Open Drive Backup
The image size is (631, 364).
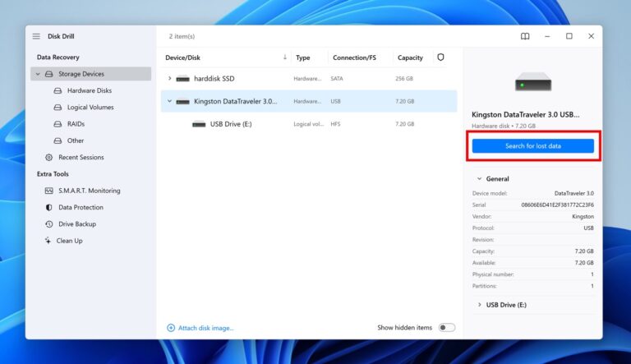pyautogui.click(x=77, y=223)
